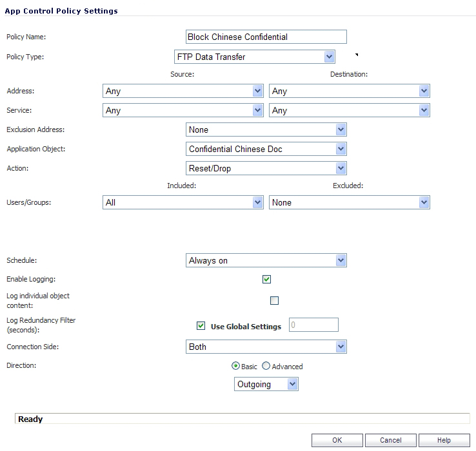Open the Connection Side dropdown
The width and height of the screenshot is (476, 451).
[x=266, y=347]
